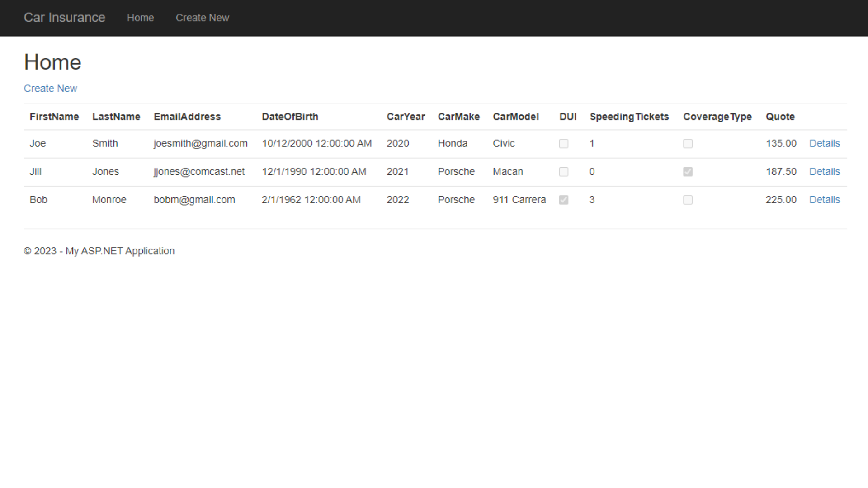Open the Car Insurance brand link
This screenshot has width=868, height=488.
(x=64, y=18)
